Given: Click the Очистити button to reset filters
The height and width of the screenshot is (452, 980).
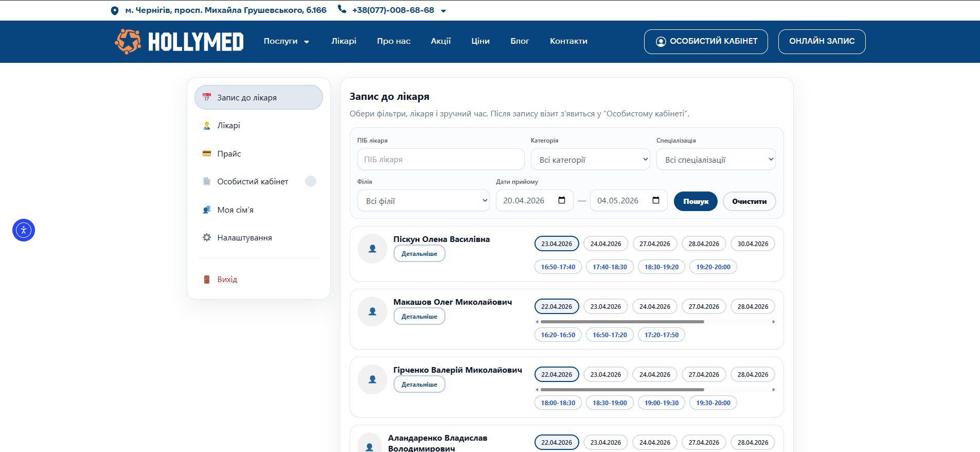Looking at the screenshot, I should [749, 201].
